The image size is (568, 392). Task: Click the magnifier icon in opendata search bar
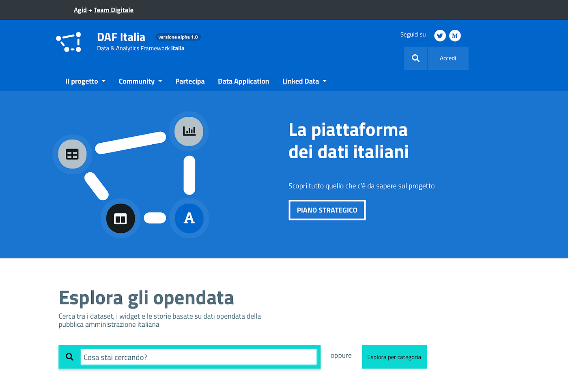pyautogui.click(x=70, y=357)
